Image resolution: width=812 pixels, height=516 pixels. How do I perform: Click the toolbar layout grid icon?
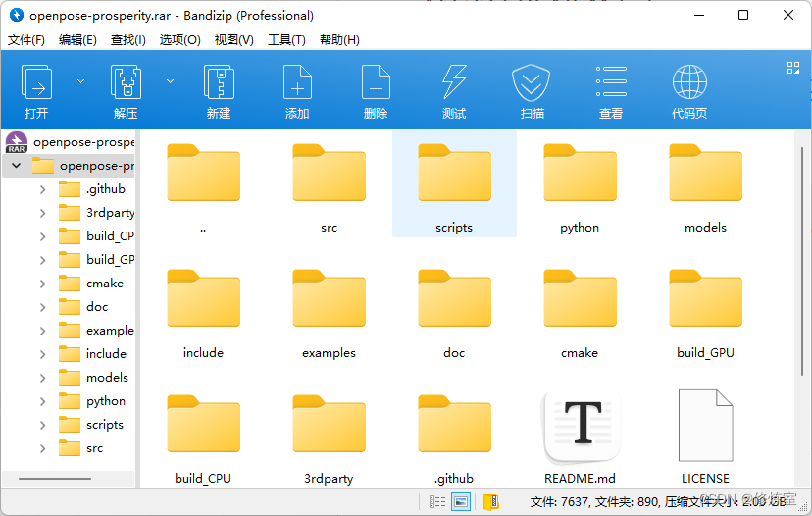[x=792, y=68]
